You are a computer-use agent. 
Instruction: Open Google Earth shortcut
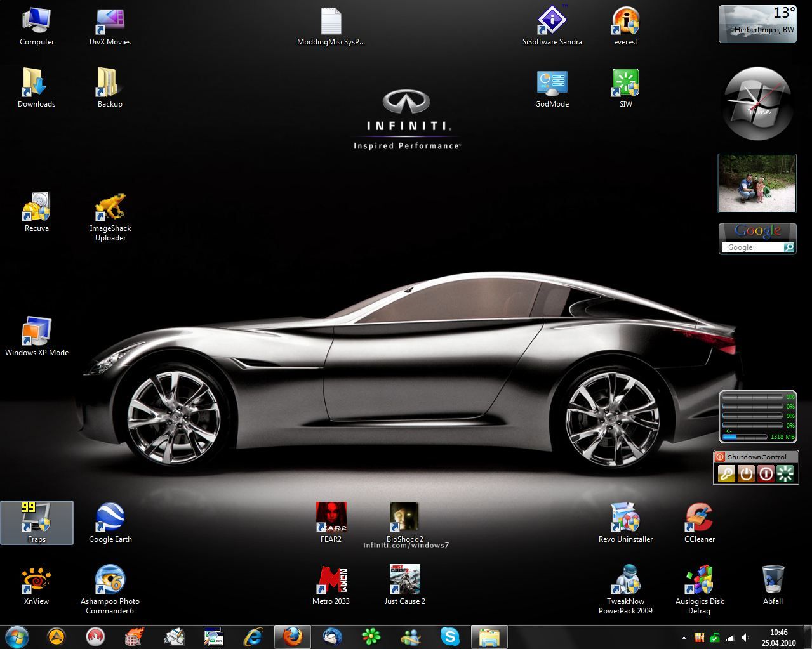coord(110,523)
